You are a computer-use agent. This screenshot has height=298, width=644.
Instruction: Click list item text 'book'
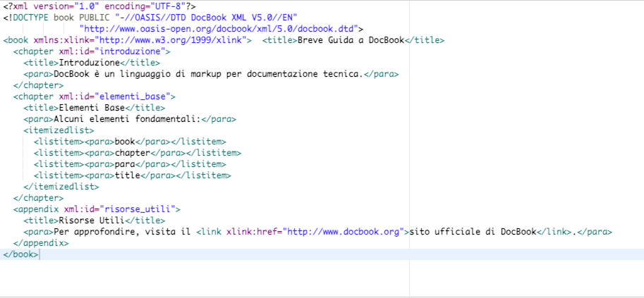point(125,142)
